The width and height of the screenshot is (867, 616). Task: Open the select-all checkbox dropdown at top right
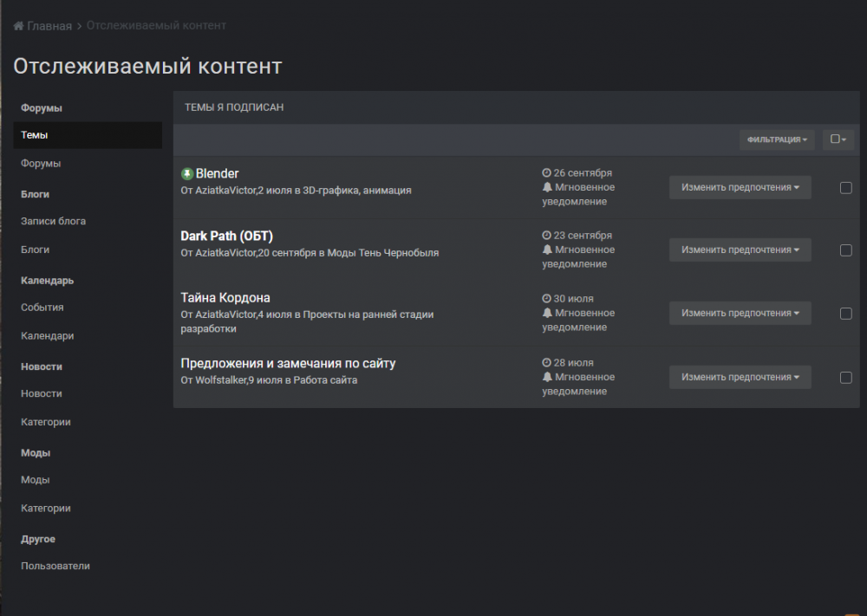[x=838, y=139]
